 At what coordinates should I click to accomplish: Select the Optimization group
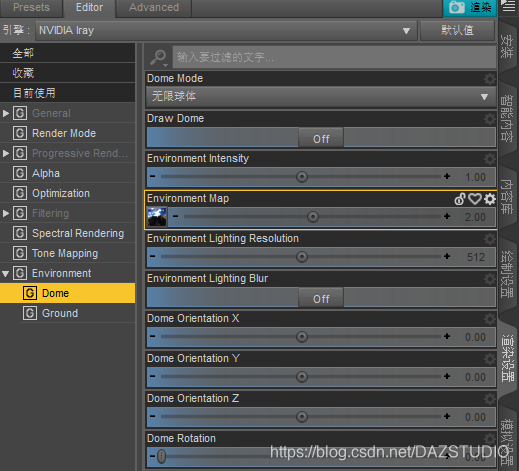(68, 193)
